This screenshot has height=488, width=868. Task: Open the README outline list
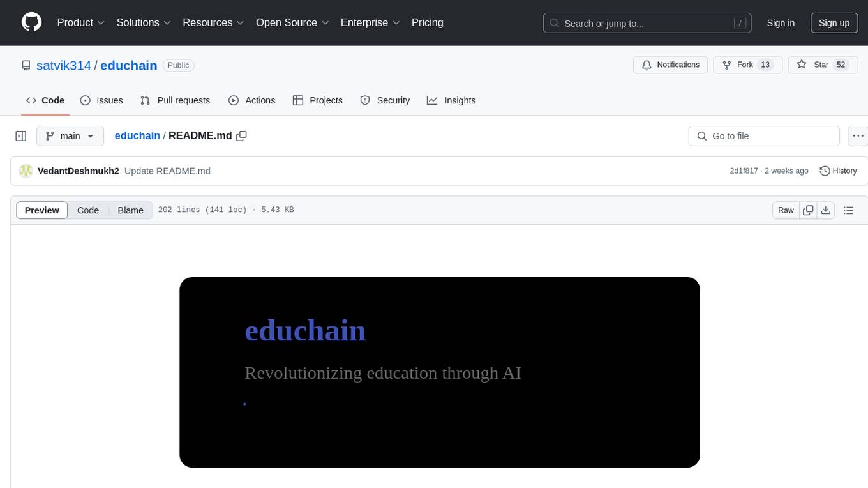click(x=848, y=210)
